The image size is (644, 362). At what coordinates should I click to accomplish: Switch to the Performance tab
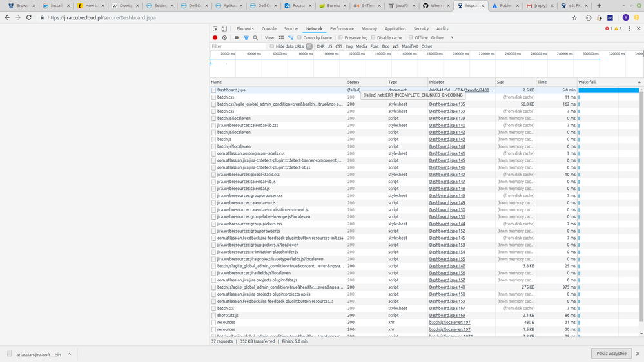click(342, 29)
